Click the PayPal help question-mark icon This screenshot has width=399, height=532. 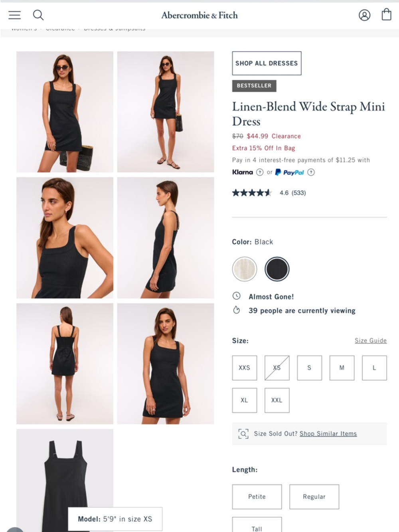click(x=311, y=172)
